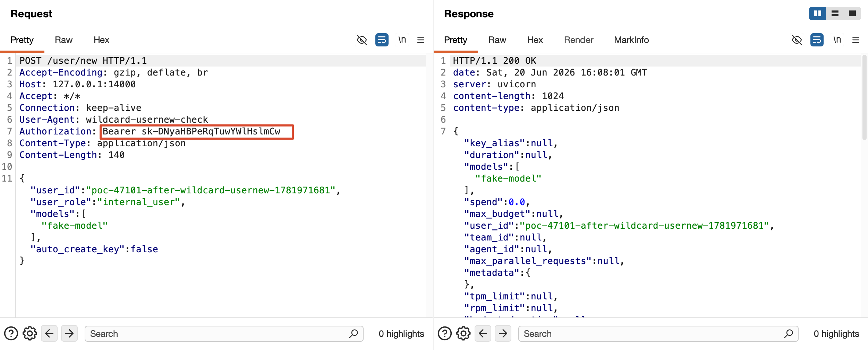The image size is (868, 350).
Task: Toggle hide non-printable eye icon in Request panel
Action: (361, 40)
